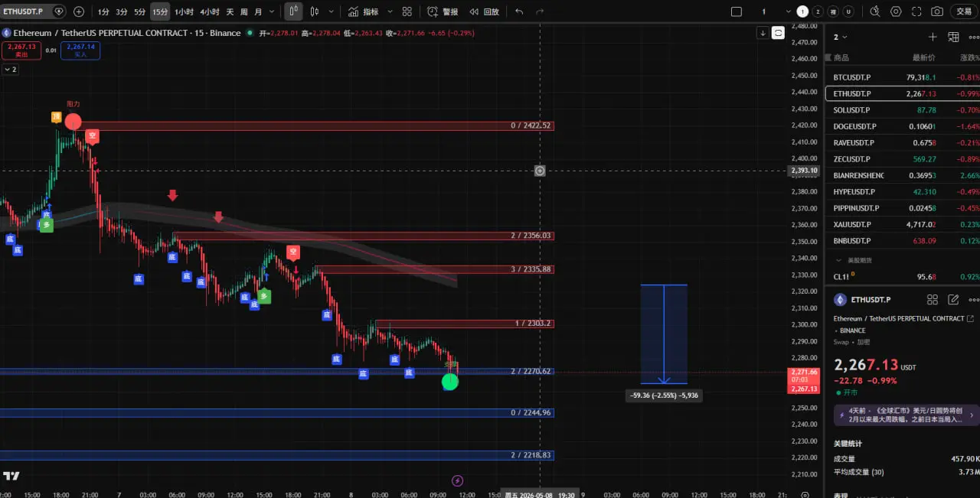The image size is (980, 498).
Task: Select XAUUSDT.P in the watchlist
Action: [x=902, y=224]
